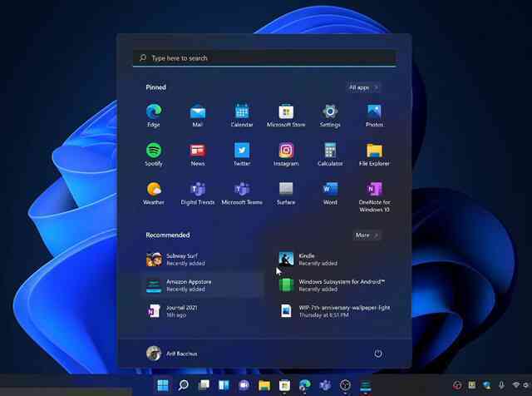Open recommended Subway Surf game
The height and width of the screenshot is (396, 532).
click(204, 260)
